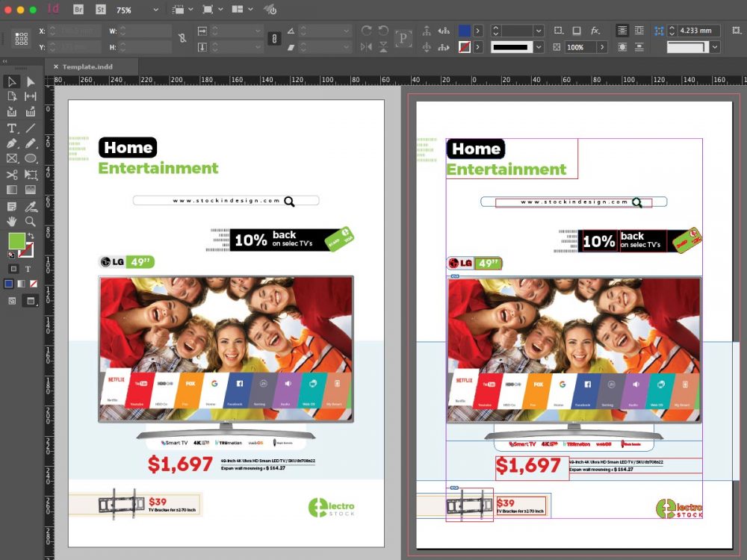This screenshot has width=747, height=560.
Task: Reset to default fill and stroke
Action: pos(11,255)
